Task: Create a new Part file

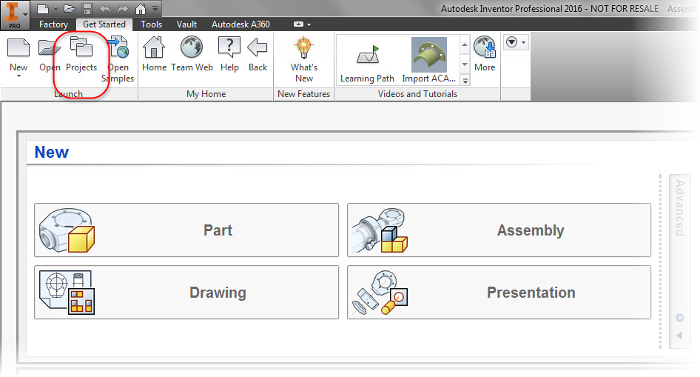Action: (187, 230)
